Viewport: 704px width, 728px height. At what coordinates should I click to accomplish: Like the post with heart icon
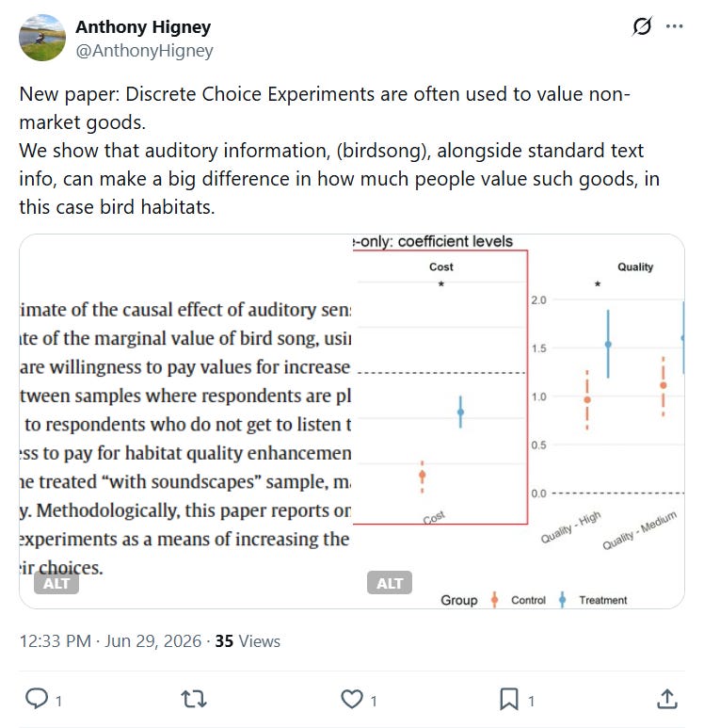point(352,699)
